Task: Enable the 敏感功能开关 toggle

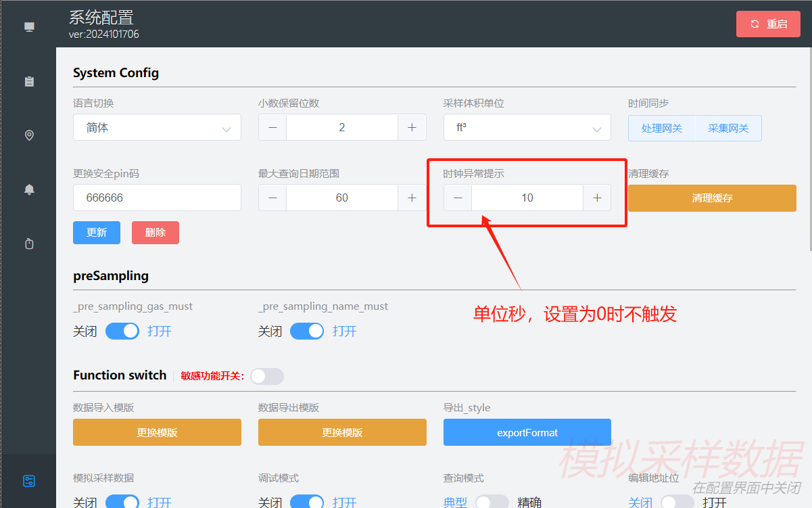Action: coord(267,376)
